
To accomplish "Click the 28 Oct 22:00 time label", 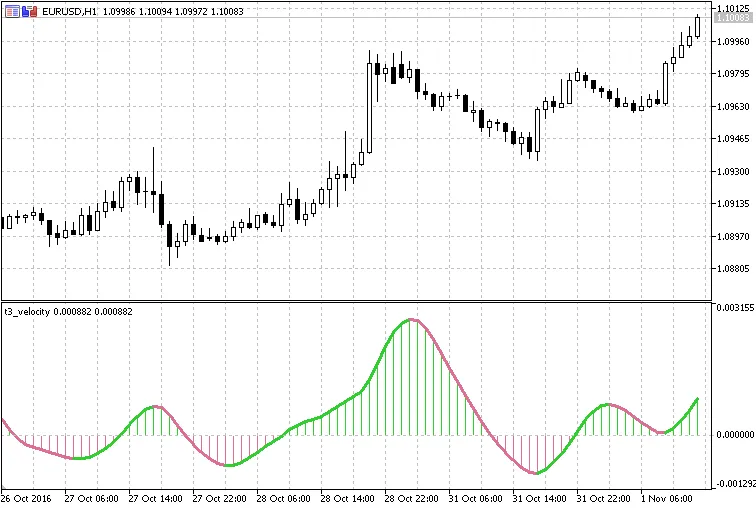I will click(412, 498).
